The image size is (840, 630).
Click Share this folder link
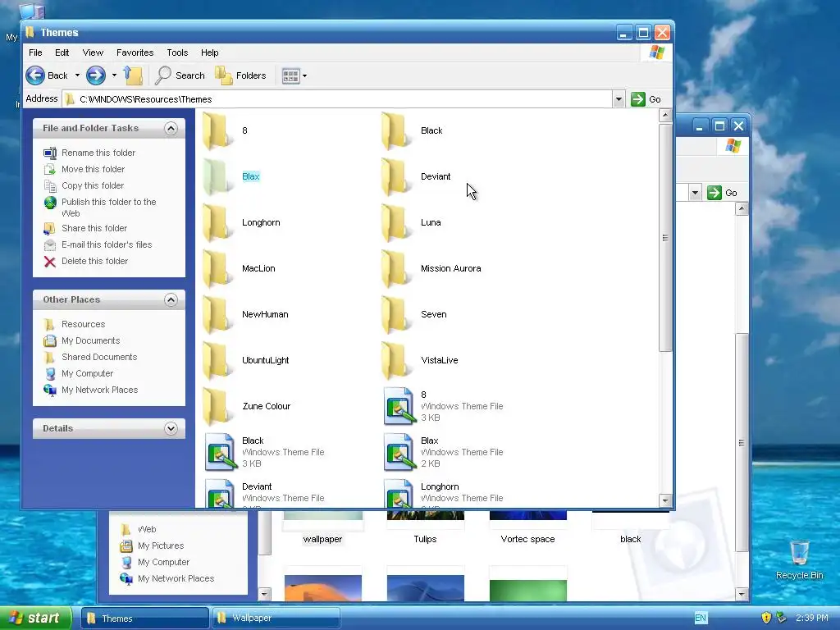pyautogui.click(x=94, y=228)
